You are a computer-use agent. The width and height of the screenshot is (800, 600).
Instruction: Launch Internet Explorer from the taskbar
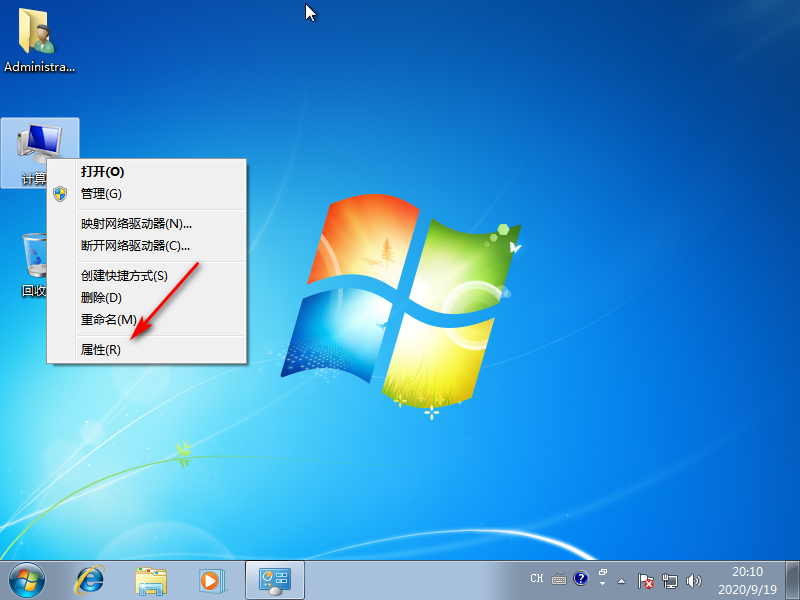[x=91, y=579]
